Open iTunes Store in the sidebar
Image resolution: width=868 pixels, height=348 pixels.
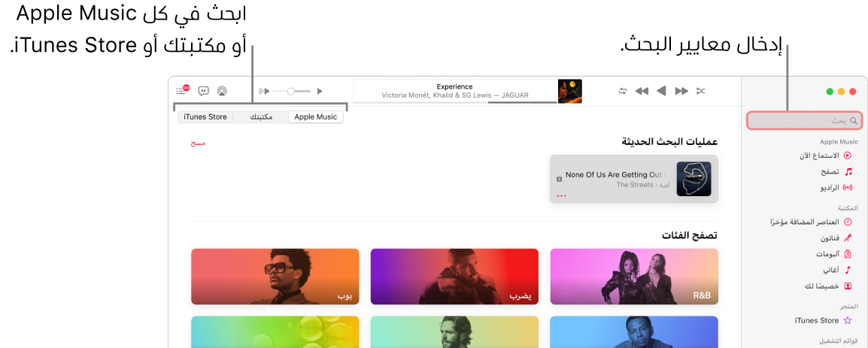[x=824, y=320]
